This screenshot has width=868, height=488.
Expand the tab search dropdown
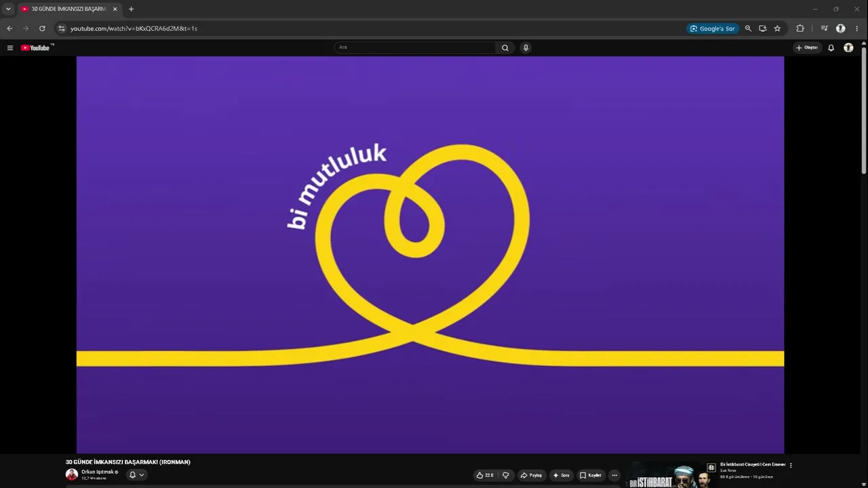click(8, 9)
